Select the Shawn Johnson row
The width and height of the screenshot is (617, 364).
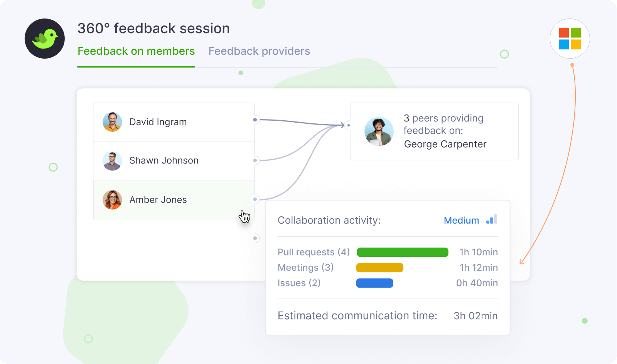[174, 161]
